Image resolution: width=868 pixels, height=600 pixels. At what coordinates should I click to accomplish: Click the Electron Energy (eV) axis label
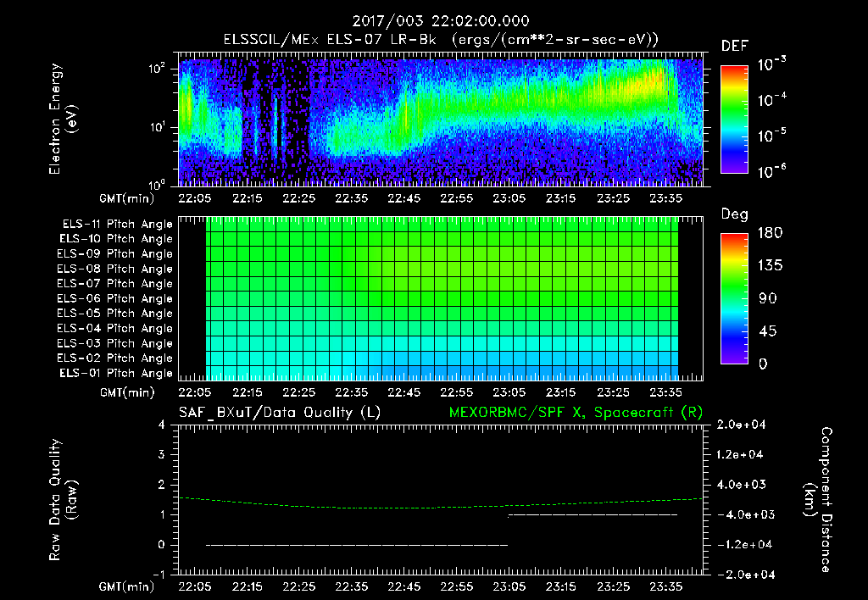[63, 119]
